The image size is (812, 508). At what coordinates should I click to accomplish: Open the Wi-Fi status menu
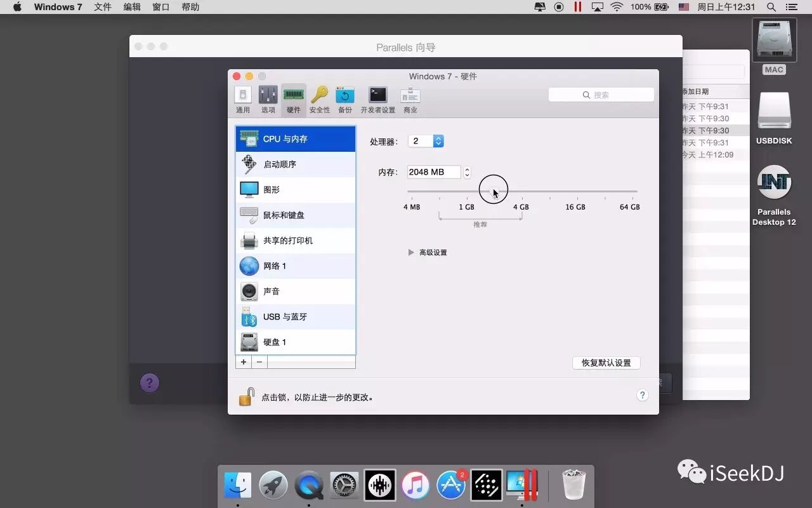point(617,7)
